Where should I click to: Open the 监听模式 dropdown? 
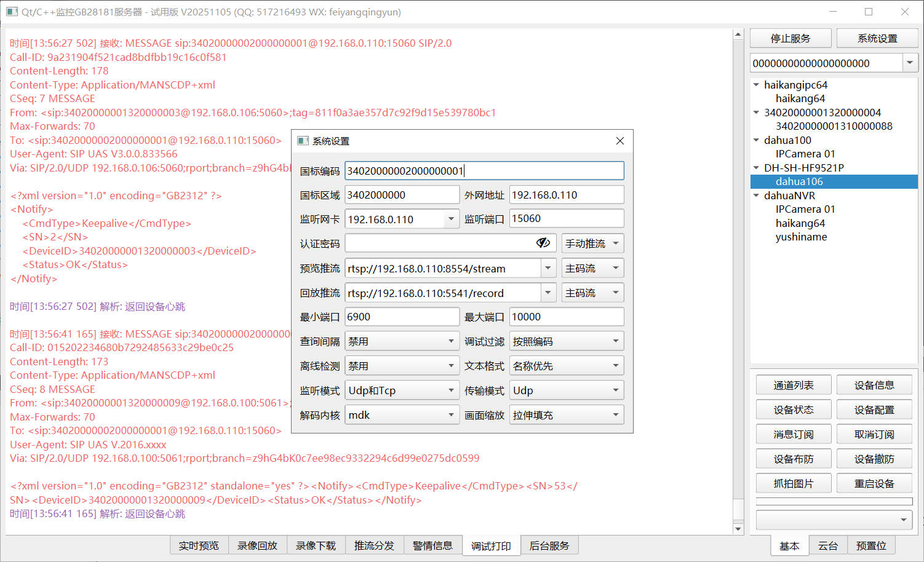402,390
